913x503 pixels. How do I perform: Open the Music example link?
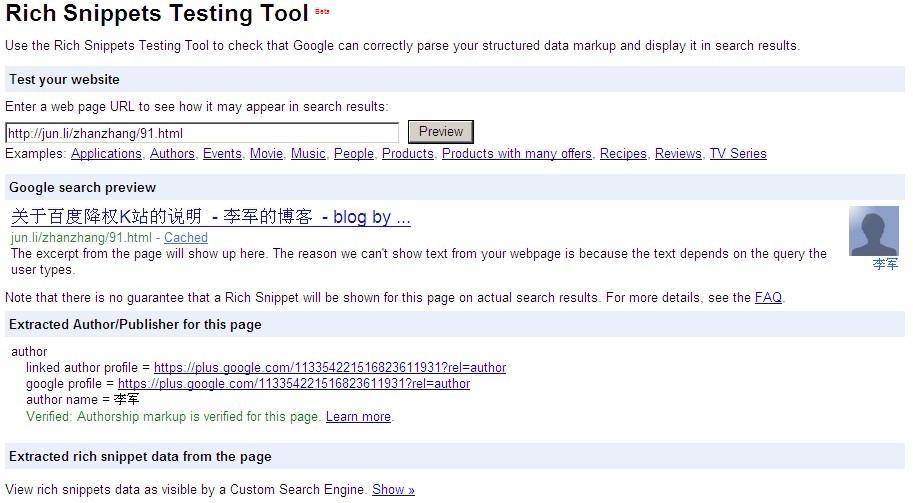(x=308, y=154)
